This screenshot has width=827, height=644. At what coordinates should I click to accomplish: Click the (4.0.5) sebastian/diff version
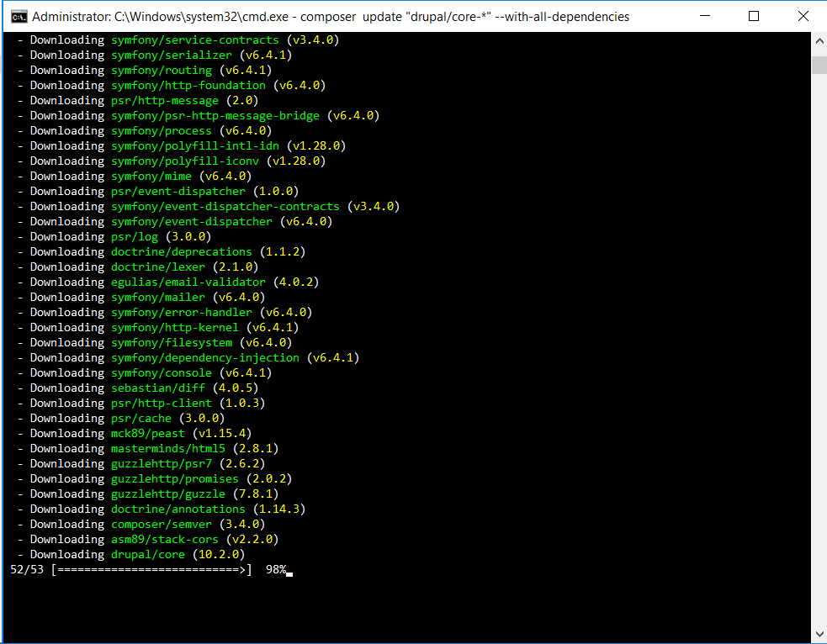click(236, 388)
